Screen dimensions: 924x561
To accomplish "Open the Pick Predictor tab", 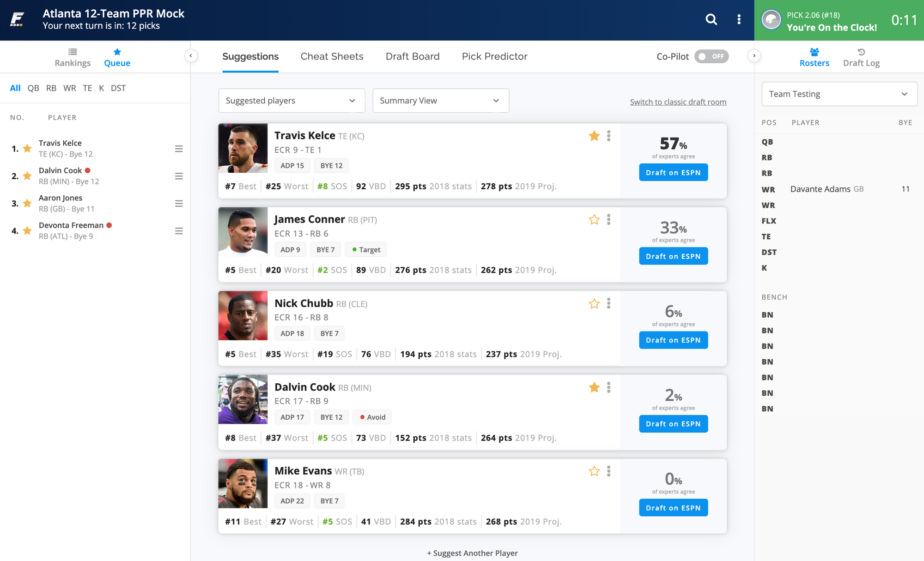I will pos(494,56).
